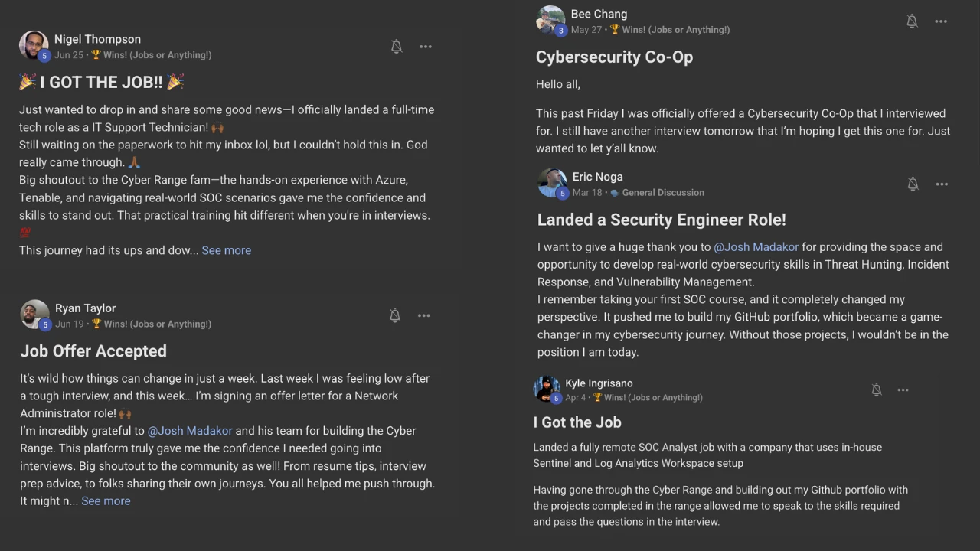Expand Ryan Taylor's post with See more

click(106, 500)
